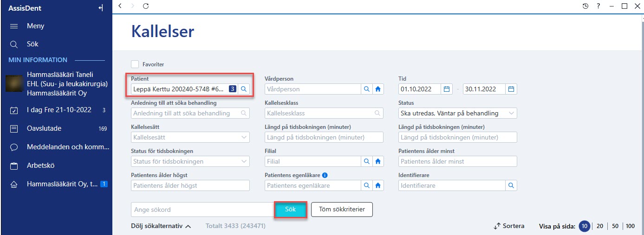The image size is (644, 235).
Task: Open calendar picker for start date 01.10.2022
Action: tap(447, 89)
